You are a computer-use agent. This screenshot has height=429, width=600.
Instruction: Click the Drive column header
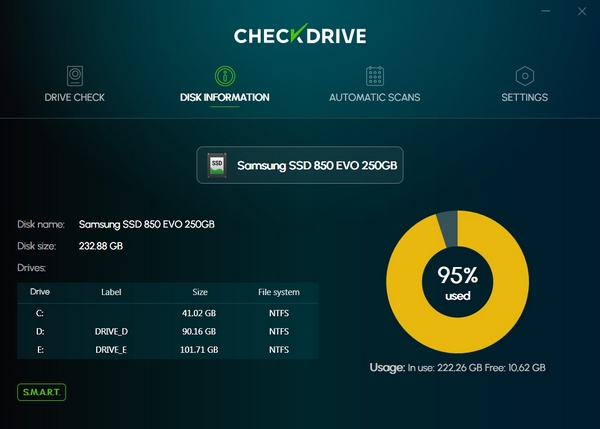tap(40, 292)
